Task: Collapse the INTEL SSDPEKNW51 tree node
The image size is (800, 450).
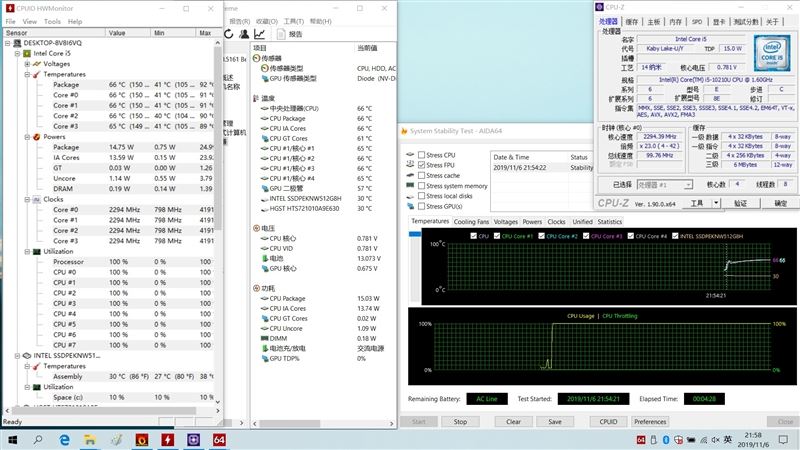Action: (x=17, y=356)
